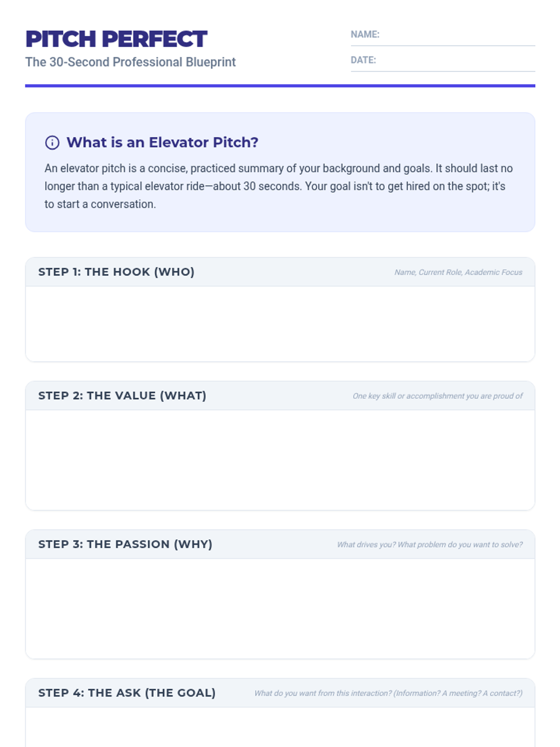Click the purple divider line under the header

coord(280,86)
